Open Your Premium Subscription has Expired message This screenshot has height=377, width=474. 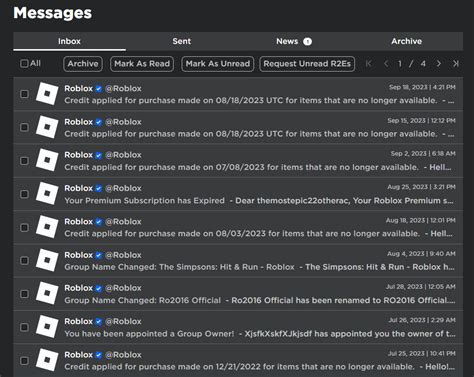click(x=238, y=194)
